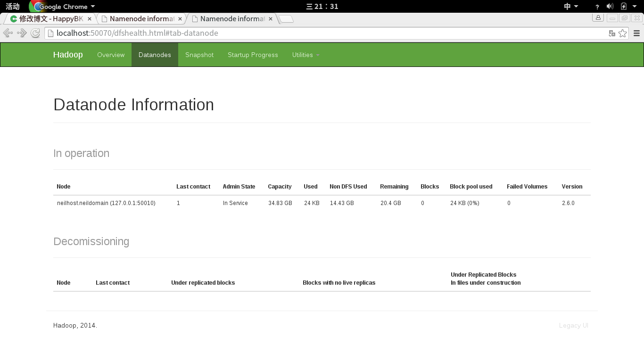Expand the system menu arrow at top right
644x362 pixels.
click(x=635, y=6)
